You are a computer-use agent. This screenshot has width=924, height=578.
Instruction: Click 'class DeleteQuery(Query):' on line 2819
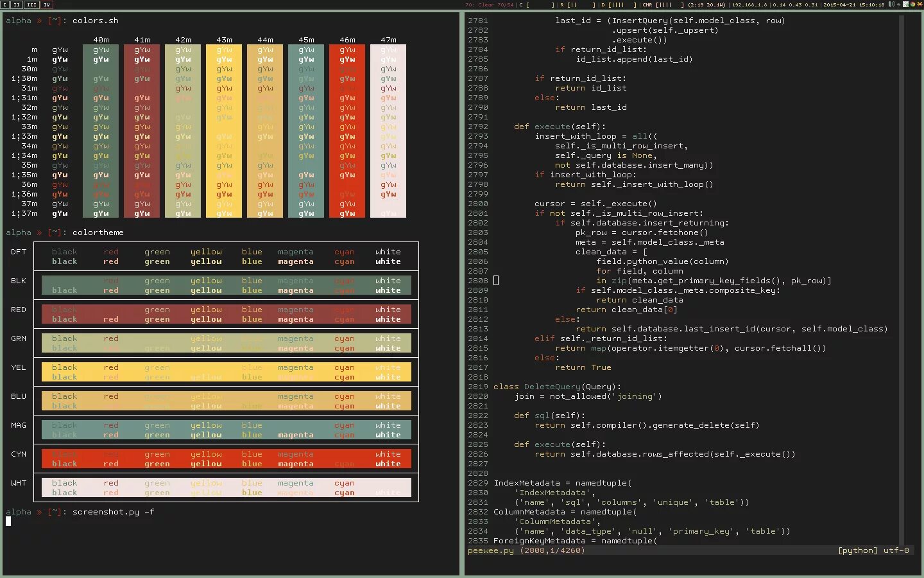click(558, 387)
